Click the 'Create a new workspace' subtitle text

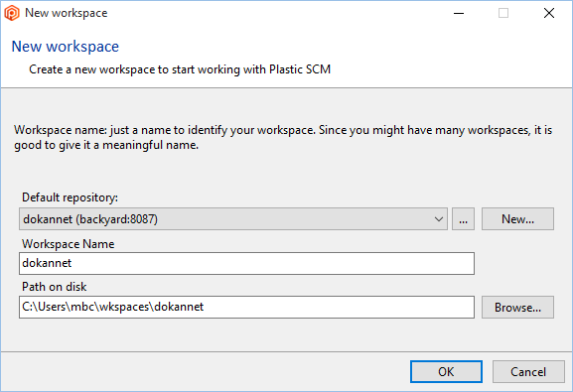point(180,69)
